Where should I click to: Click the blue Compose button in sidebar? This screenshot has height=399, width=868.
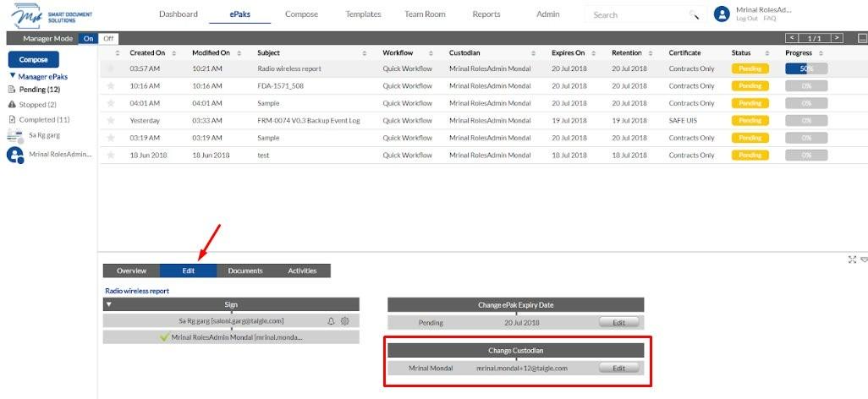coord(34,59)
